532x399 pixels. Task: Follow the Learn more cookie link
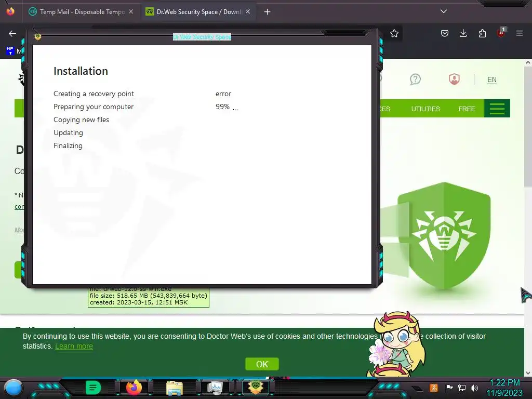(x=74, y=346)
